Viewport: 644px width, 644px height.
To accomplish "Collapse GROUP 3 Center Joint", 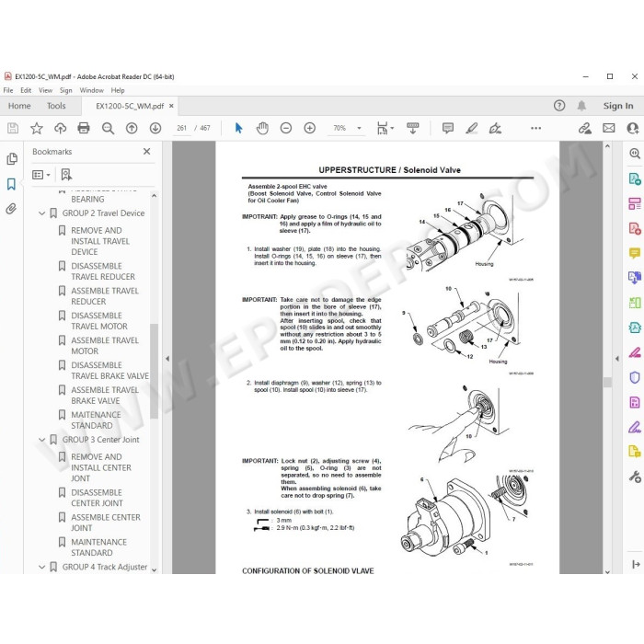I will pyautogui.click(x=42, y=440).
